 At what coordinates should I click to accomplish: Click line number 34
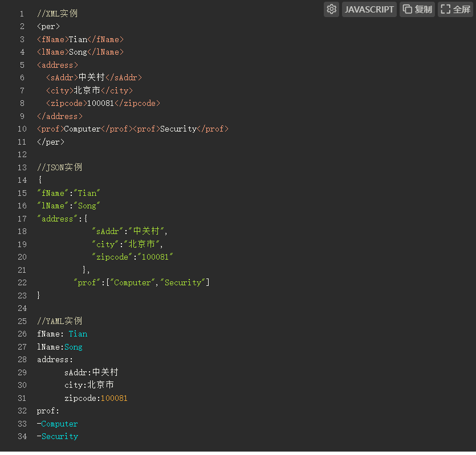point(22,437)
